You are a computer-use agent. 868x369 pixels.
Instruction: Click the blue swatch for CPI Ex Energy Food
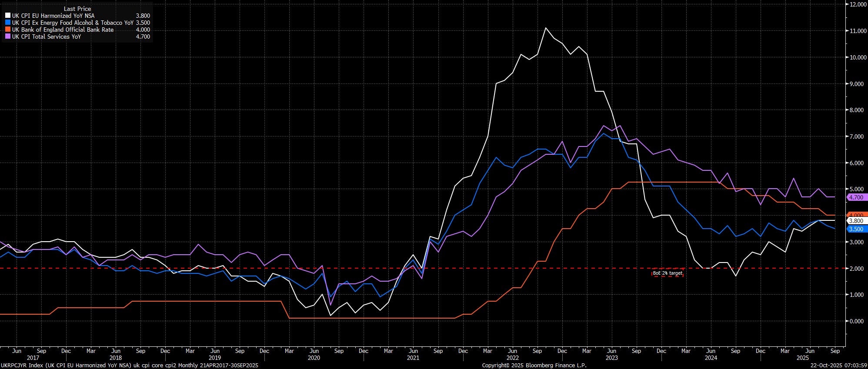(x=8, y=23)
